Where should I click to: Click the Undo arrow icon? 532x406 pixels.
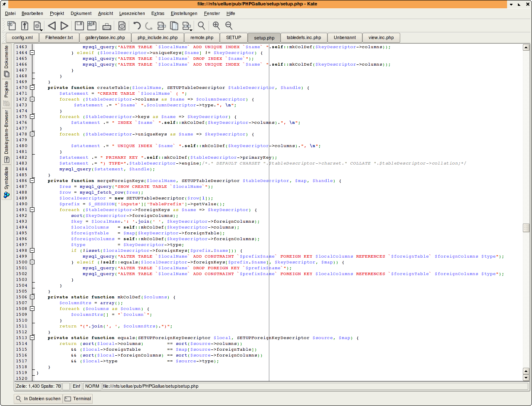pyautogui.click(x=137, y=26)
